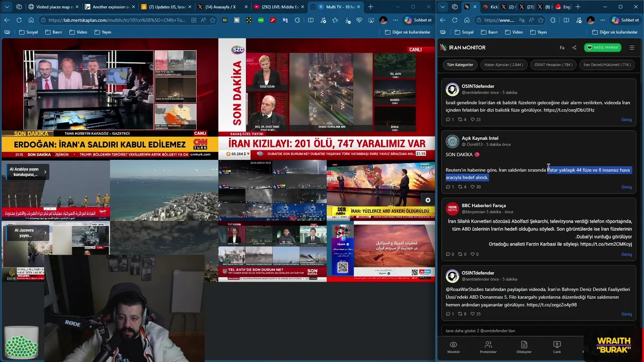This screenshot has height=362, width=644.
Task: Switch to Updates US, Israel tab
Action: point(167,7)
